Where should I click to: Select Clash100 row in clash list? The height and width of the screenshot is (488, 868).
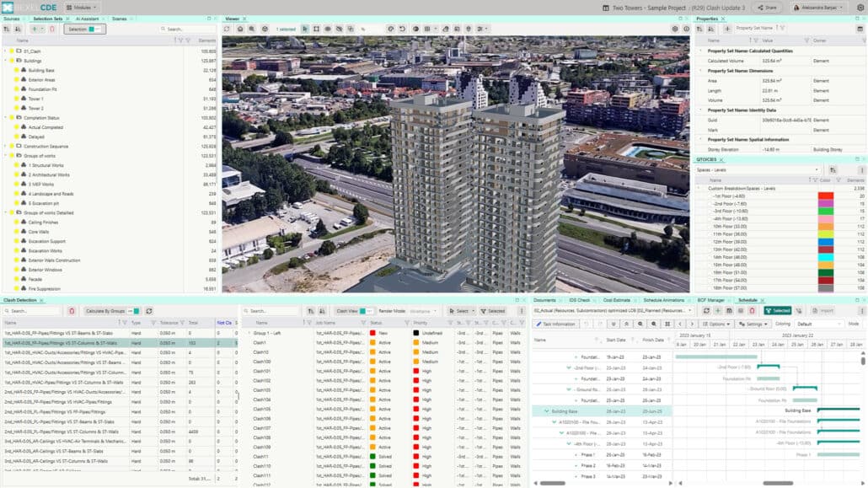point(385,362)
